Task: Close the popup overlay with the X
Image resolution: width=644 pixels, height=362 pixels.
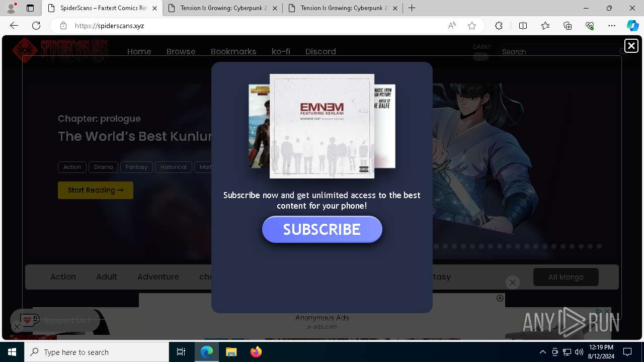Action: click(631, 46)
